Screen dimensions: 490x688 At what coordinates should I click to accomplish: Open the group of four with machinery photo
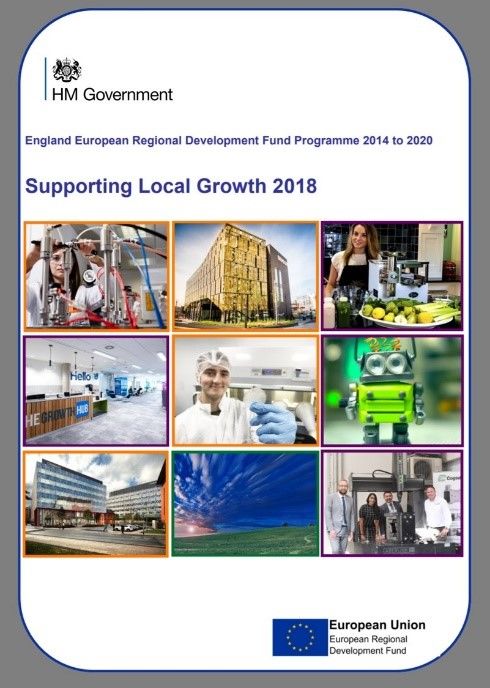(x=392, y=504)
